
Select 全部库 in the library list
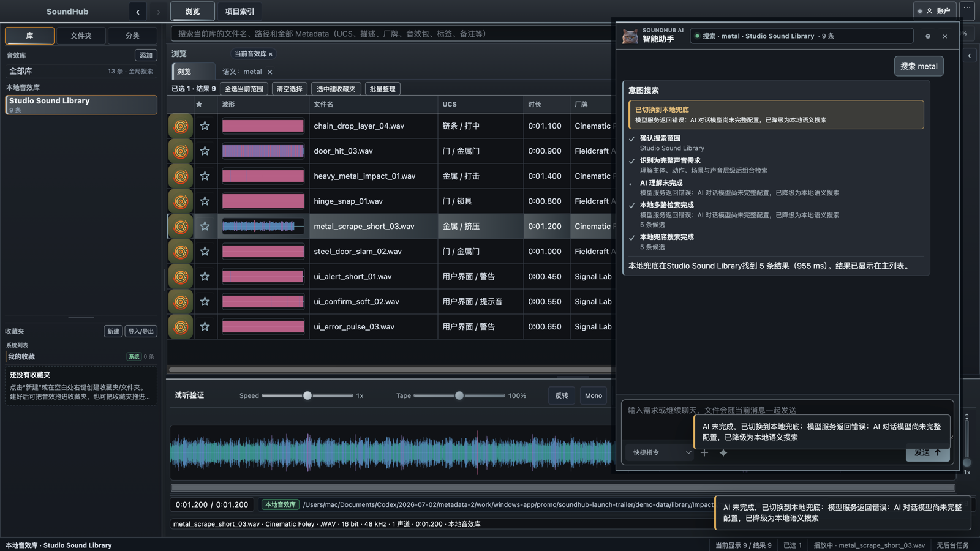click(81, 72)
